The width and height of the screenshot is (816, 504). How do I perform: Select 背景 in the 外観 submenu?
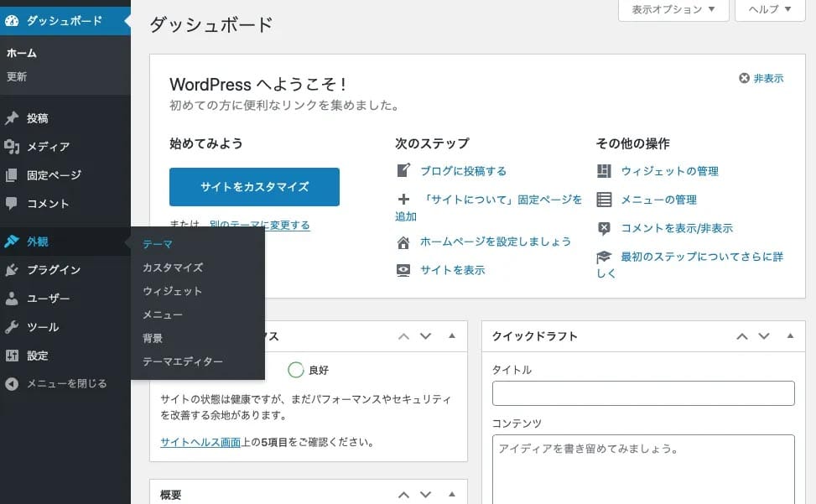click(x=153, y=338)
